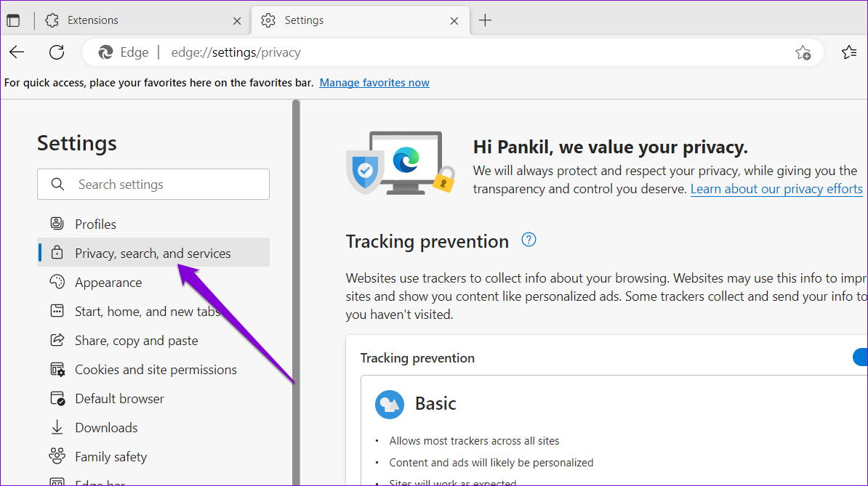Add this page to favorites star

tap(803, 52)
